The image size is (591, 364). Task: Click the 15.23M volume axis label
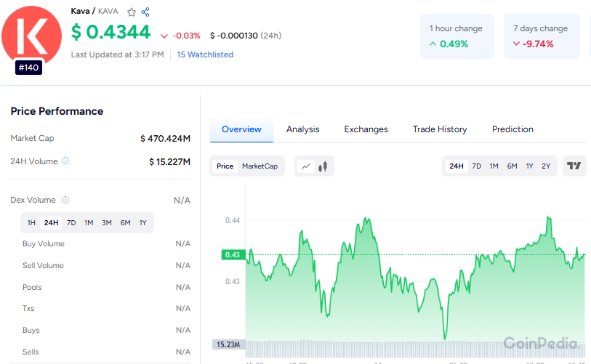(x=228, y=344)
